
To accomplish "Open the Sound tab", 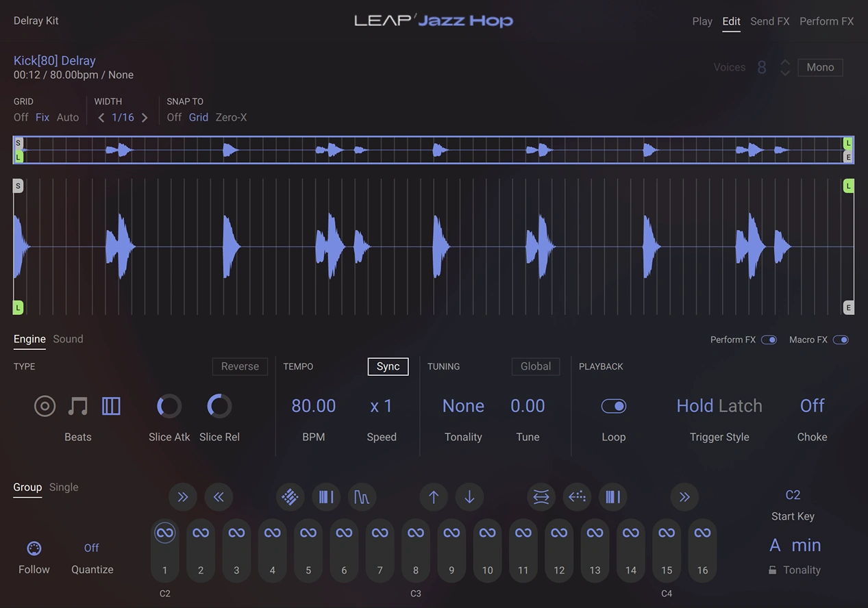I will point(67,339).
